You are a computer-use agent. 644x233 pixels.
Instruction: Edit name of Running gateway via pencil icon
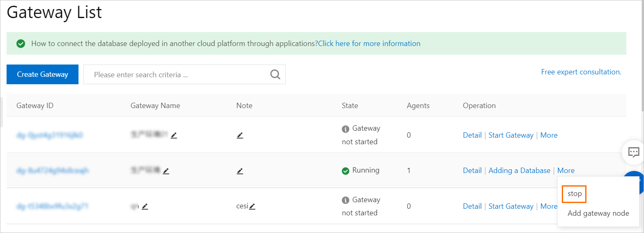166,171
